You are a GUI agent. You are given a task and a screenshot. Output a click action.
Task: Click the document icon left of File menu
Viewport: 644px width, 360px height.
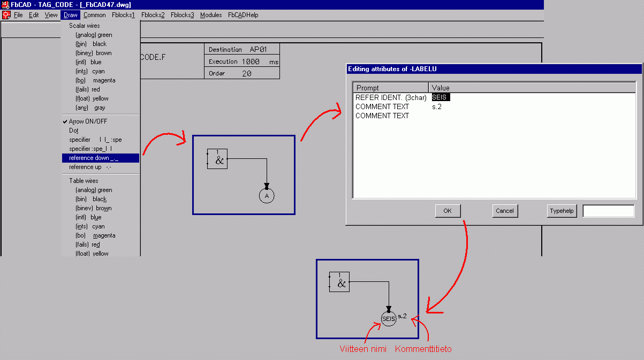(6, 15)
